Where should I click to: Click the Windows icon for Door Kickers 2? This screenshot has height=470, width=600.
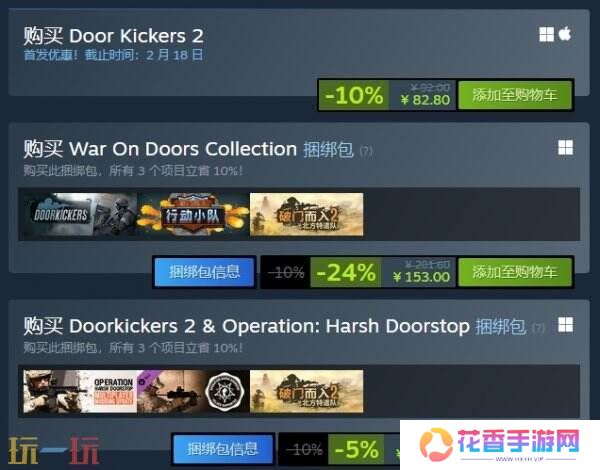(x=546, y=34)
